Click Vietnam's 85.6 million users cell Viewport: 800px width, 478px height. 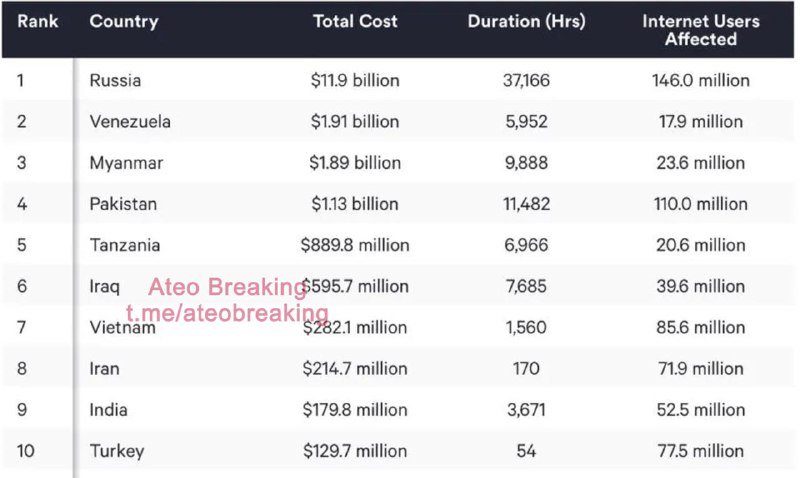point(700,328)
